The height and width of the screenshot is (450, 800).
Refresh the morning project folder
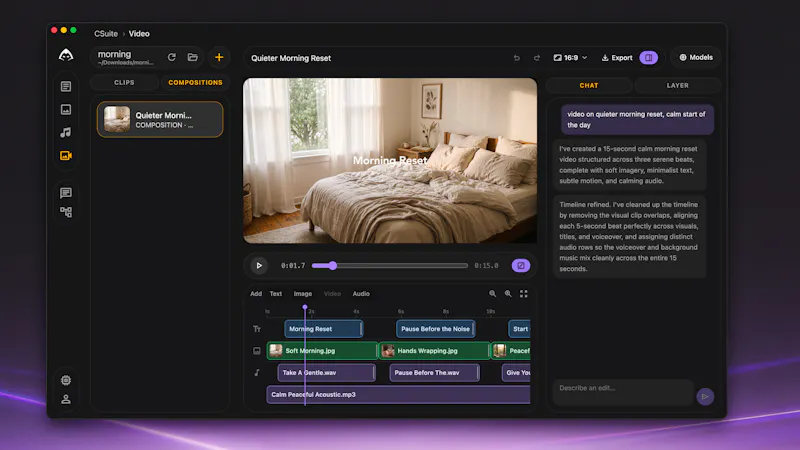click(171, 57)
